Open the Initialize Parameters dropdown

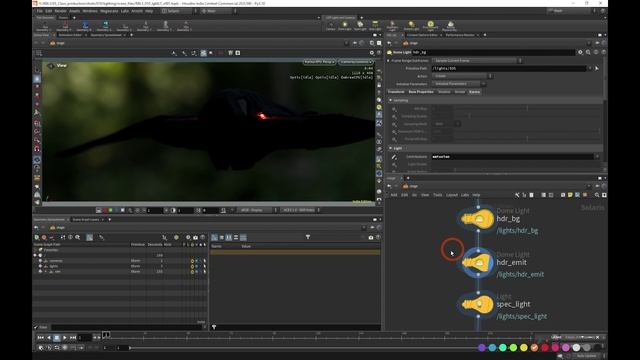[459, 84]
